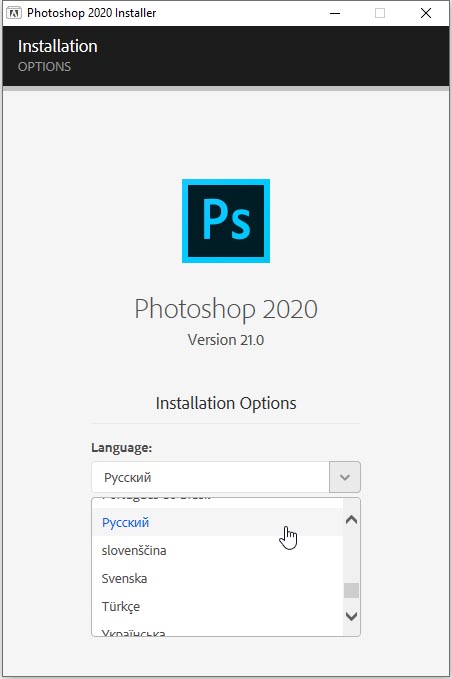The height and width of the screenshot is (679, 452).
Task: Click the Installation Options heading
Action: pos(226,403)
